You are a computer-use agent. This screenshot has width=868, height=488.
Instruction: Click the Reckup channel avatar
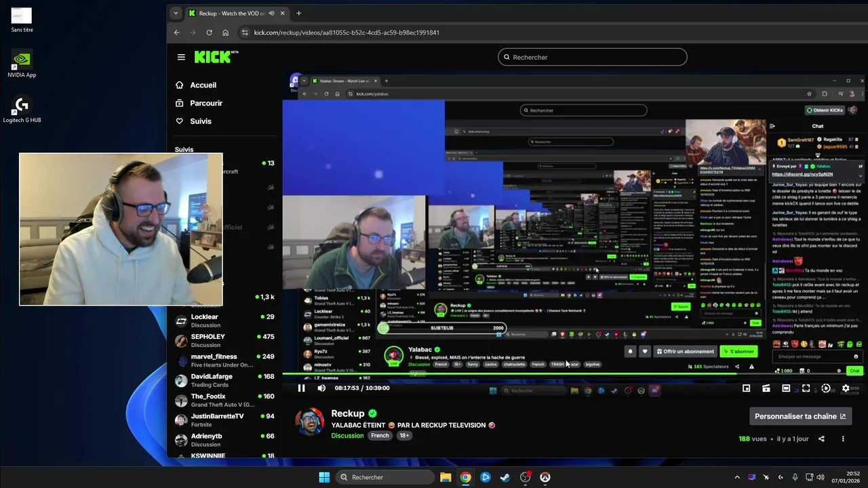click(309, 422)
